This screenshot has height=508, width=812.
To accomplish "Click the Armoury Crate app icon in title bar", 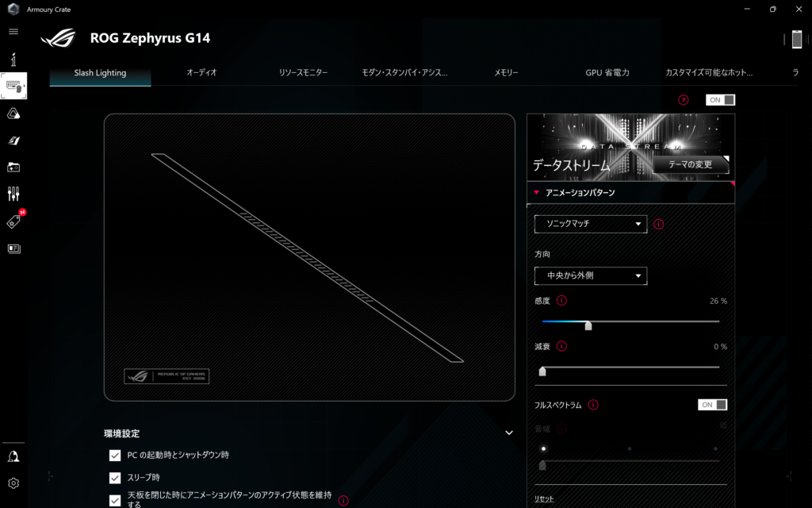I will point(13,10).
